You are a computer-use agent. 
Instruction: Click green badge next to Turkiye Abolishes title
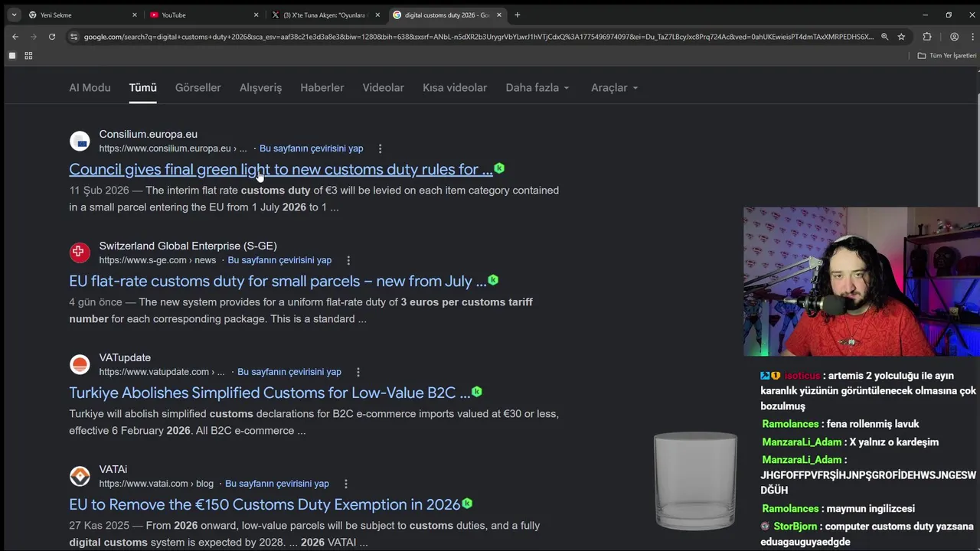(477, 392)
